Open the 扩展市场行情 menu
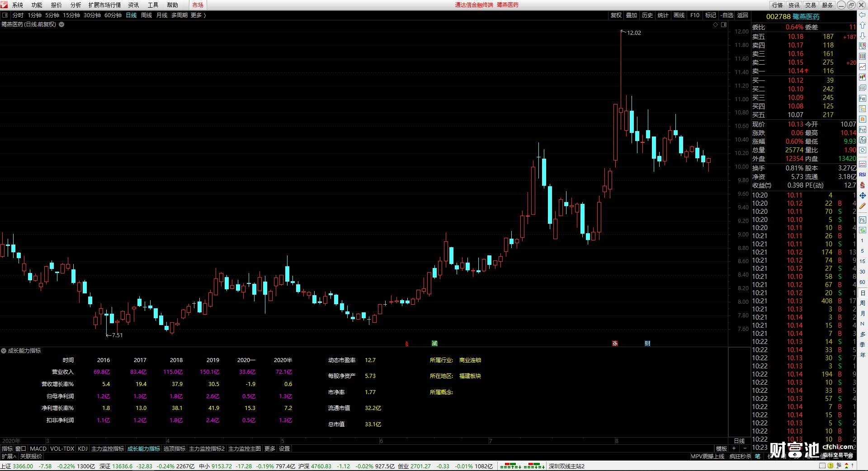Image resolution: width=868 pixels, height=471 pixels. pos(105,5)
